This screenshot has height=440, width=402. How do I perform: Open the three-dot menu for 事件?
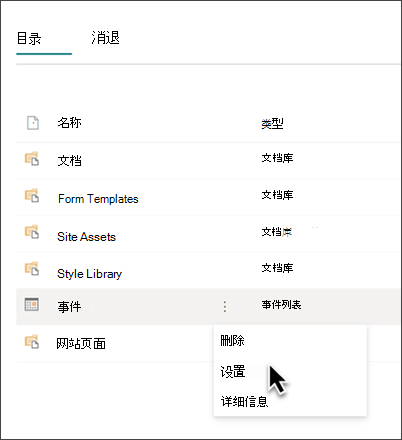pos(225,306)
